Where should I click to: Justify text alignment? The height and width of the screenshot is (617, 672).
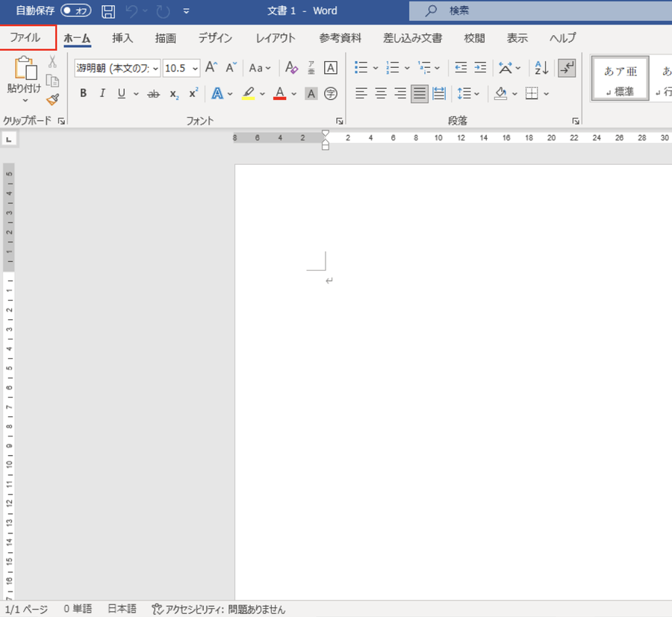click(420, 93)
